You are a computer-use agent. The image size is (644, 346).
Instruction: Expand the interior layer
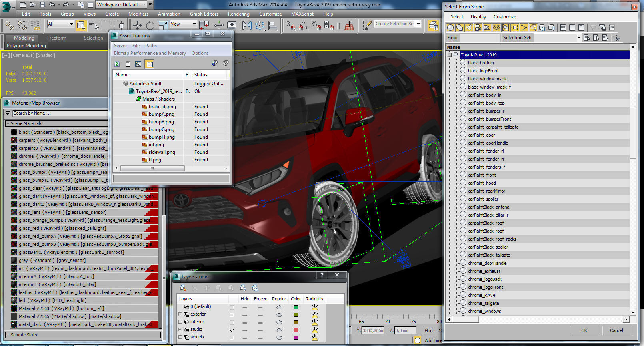point(180,322)
